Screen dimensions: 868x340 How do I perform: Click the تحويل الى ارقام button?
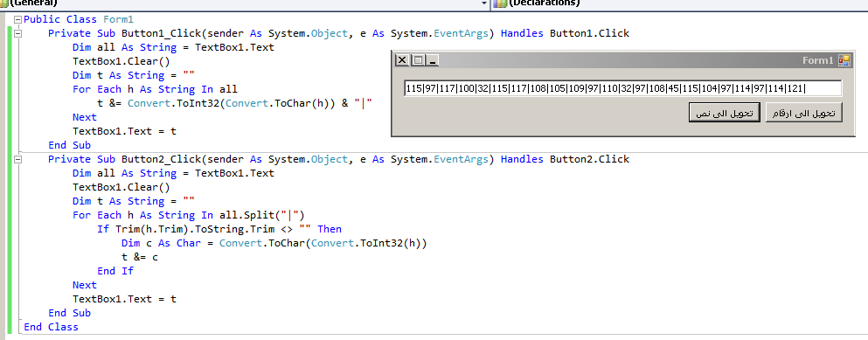point(803,113)
